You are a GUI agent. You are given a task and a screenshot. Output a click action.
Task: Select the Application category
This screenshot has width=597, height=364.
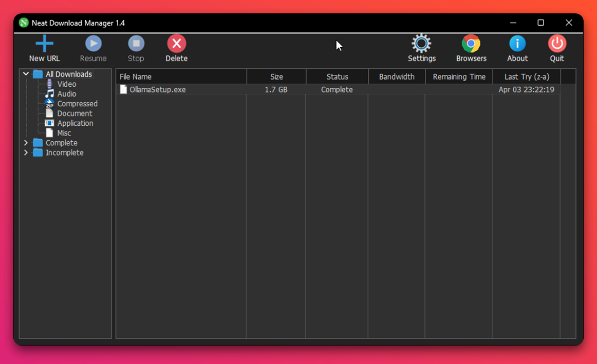(75, 123)
